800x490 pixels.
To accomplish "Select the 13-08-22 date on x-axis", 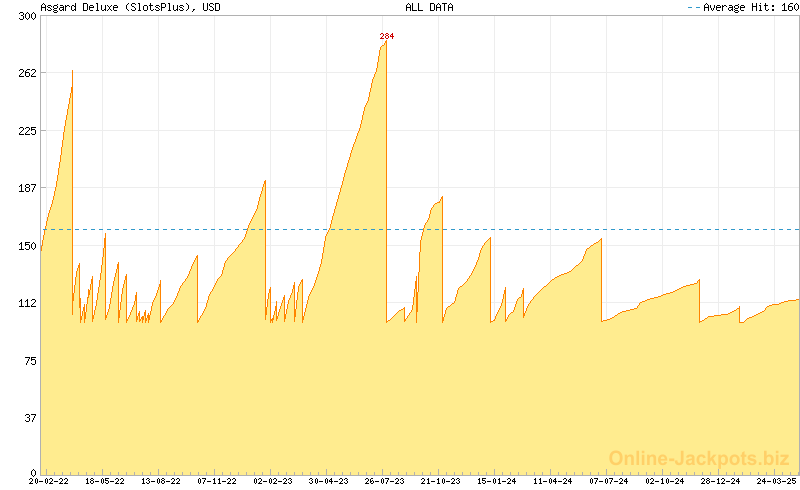I will (x=161, y=481).
